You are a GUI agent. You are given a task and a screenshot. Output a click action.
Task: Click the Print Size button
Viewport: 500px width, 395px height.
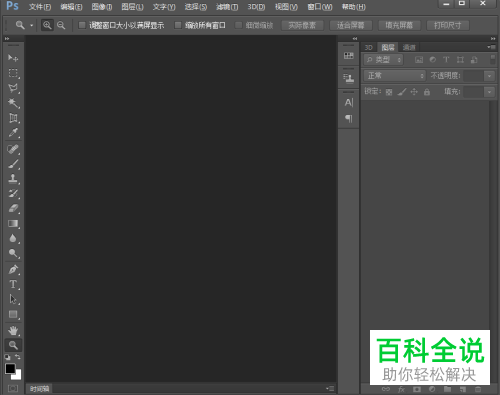point(448,25)
